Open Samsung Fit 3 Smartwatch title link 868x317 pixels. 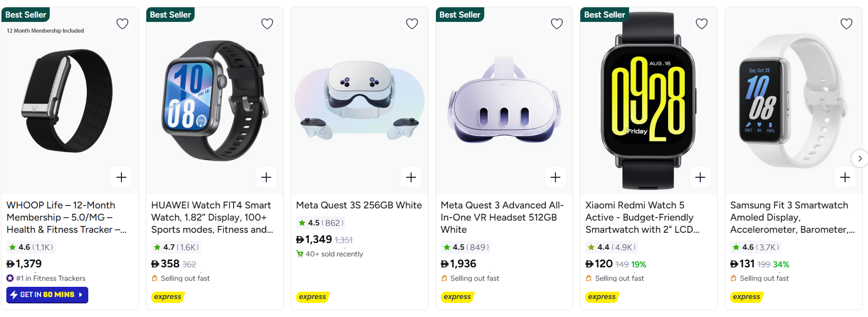click(792, 217)
